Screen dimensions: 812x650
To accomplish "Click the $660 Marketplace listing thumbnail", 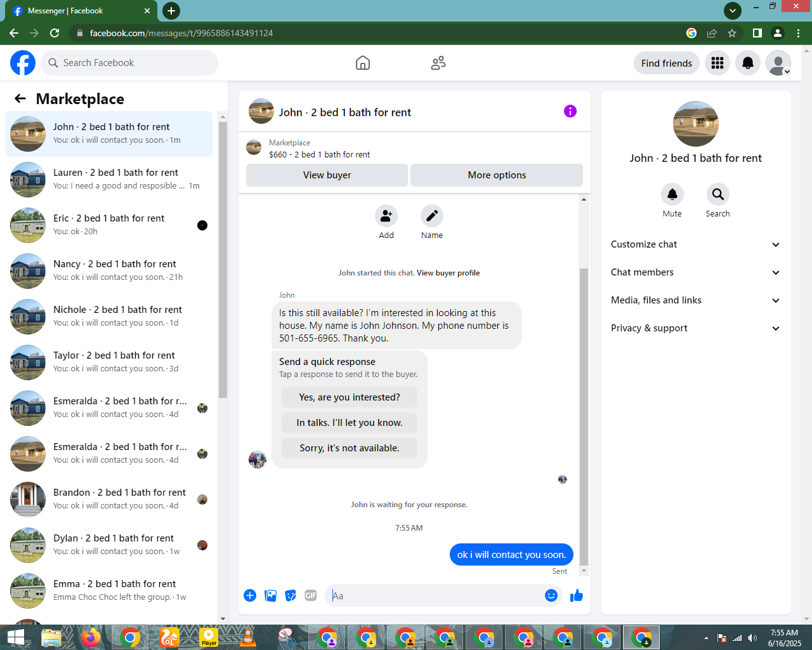I will click(254, 147).
